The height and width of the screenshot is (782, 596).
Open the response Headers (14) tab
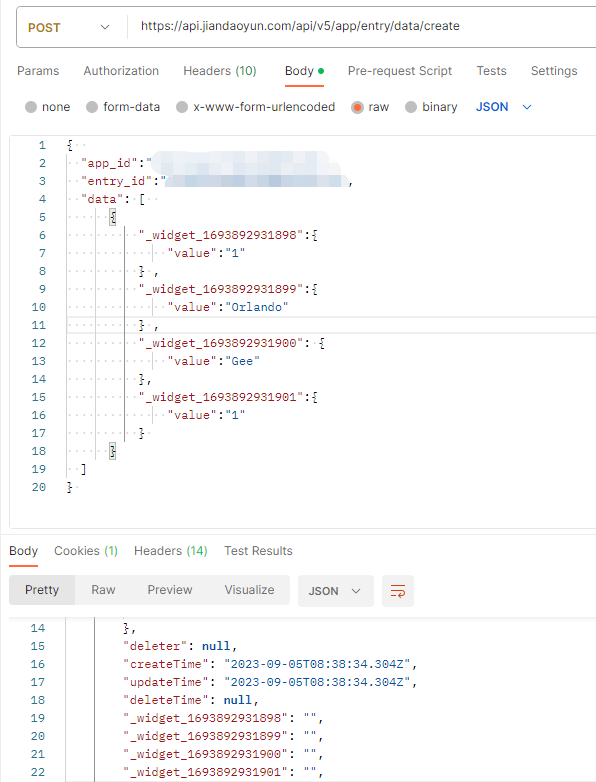(171, 551)
